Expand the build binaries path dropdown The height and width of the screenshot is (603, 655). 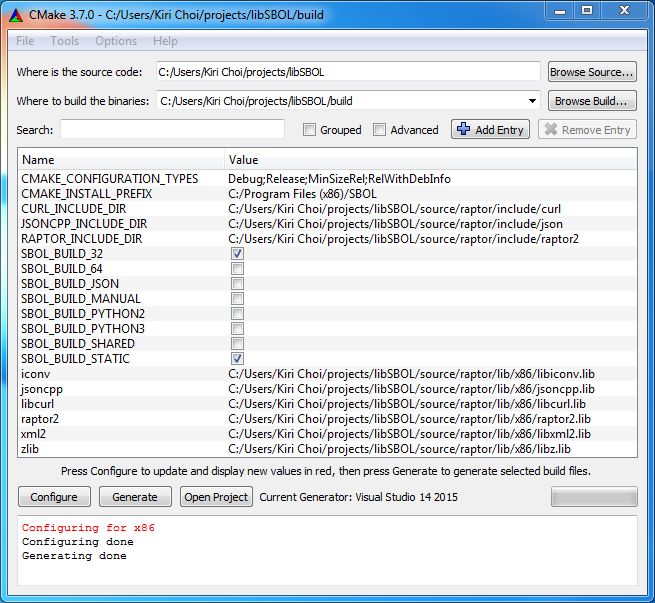pos(532,101)
